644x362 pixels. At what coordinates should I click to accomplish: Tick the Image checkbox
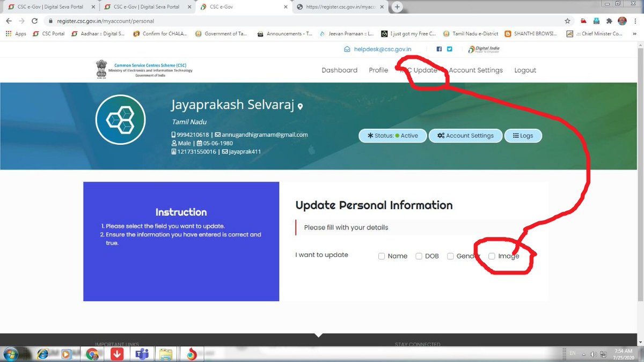(x=492, y=256)
